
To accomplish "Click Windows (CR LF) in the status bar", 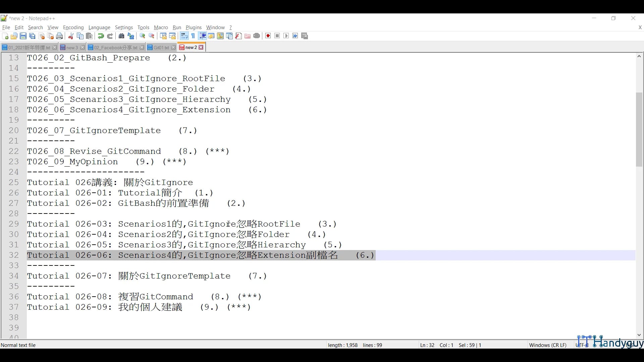I will click(547, 345).
